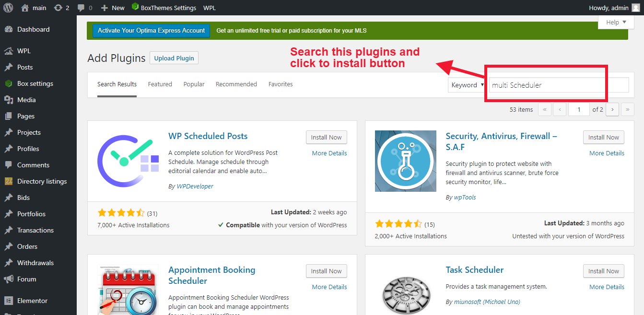The width and height of the screenshot is (644, 315).
Task: Click the current page number field
Action: 579,109
